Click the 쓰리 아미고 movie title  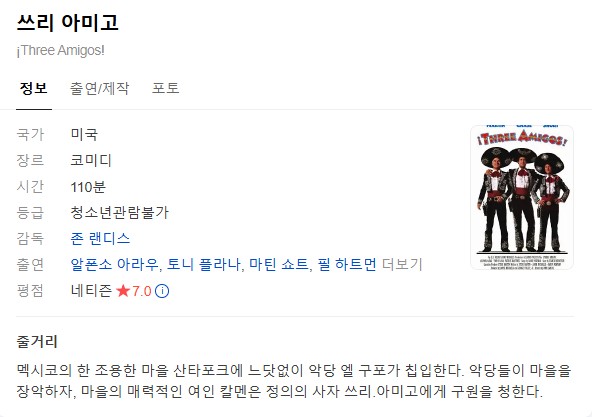pos(68,22)
